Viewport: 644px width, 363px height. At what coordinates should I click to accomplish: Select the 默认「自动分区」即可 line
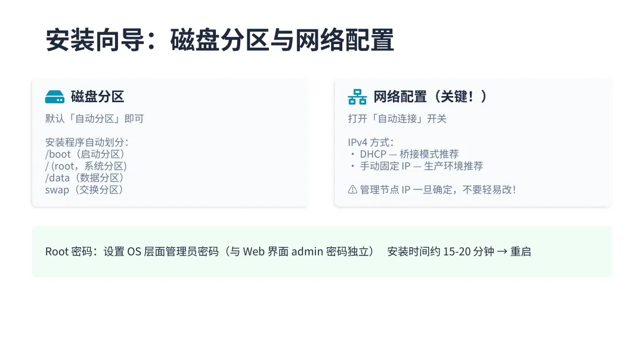coord(94,119)
